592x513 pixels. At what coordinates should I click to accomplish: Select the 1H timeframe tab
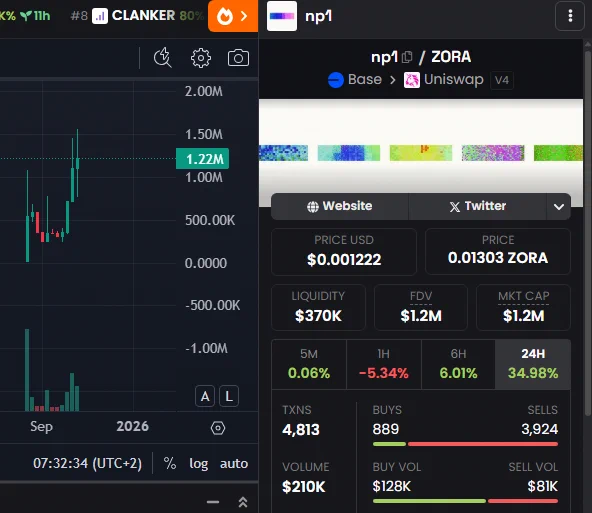point(384,364)
